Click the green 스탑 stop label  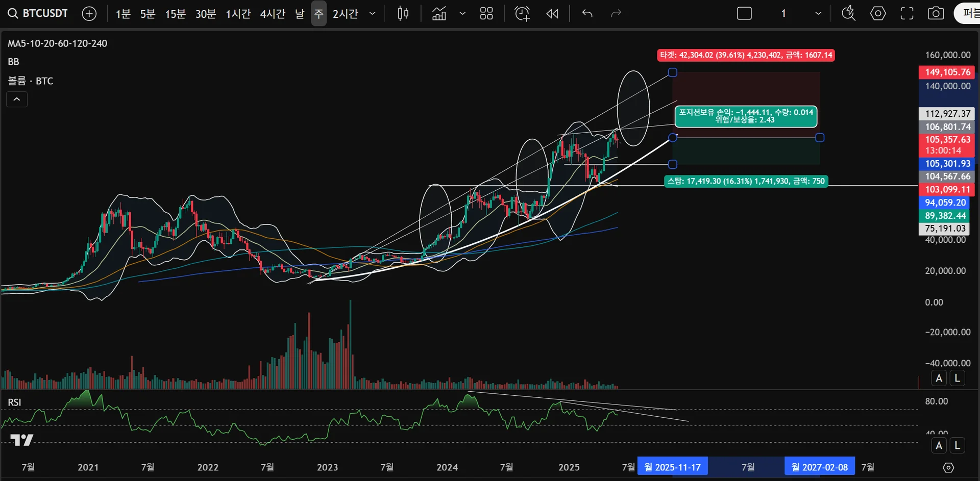(x=746, y=181)
